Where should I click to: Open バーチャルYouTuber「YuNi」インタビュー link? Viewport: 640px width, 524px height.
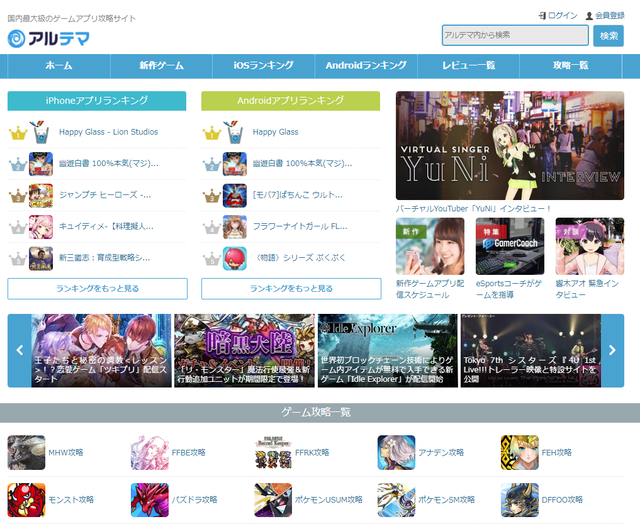[473, 209]
